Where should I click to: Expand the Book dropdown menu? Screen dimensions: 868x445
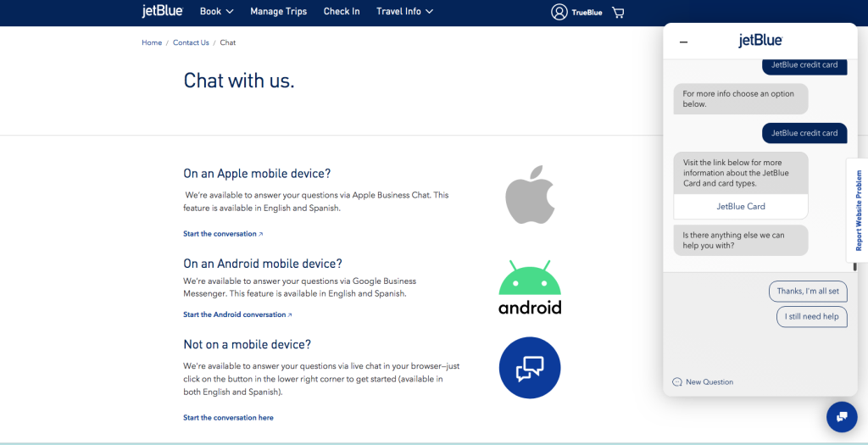(x=216, y=12)
